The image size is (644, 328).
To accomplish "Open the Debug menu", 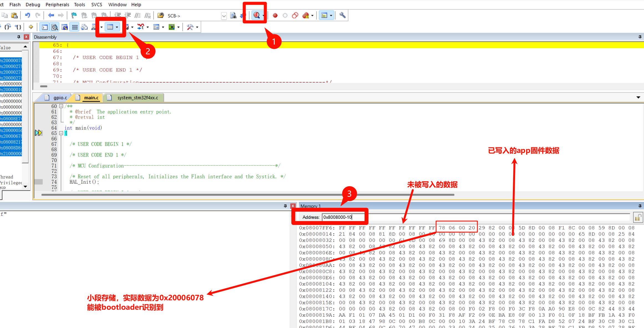I will click(x=33, y=4).
